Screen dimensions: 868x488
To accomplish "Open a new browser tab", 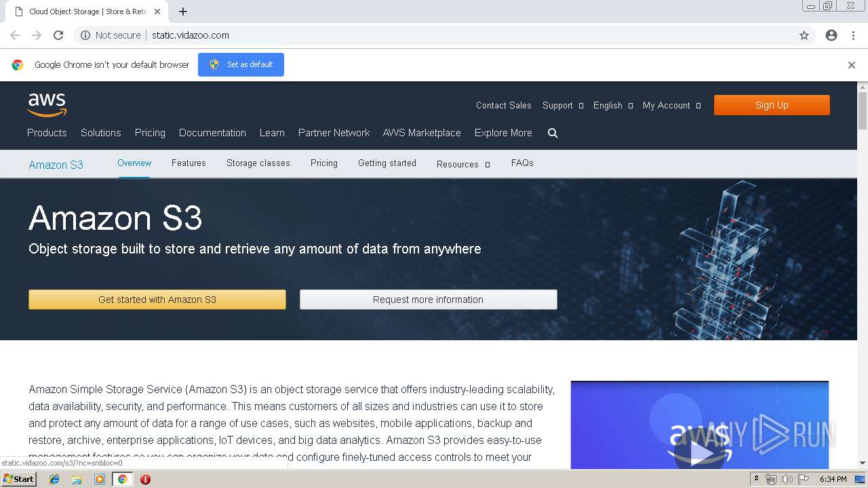I will click(183, 12).
